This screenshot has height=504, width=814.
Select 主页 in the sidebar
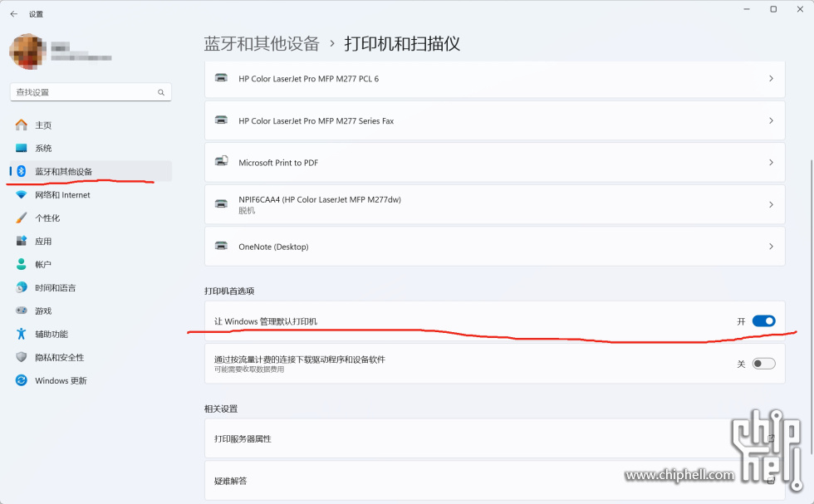[91, 125]
